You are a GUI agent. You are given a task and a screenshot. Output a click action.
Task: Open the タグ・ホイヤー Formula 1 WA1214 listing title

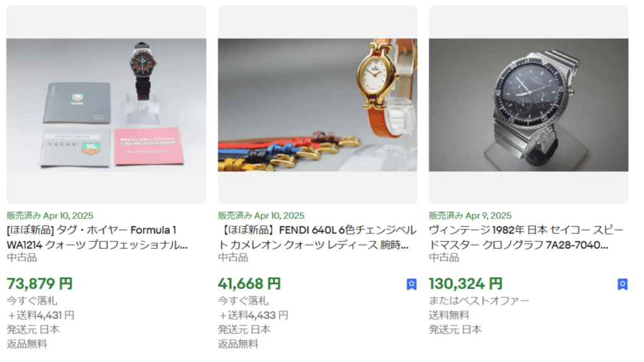pyautogui.click(x=97, y=238)
